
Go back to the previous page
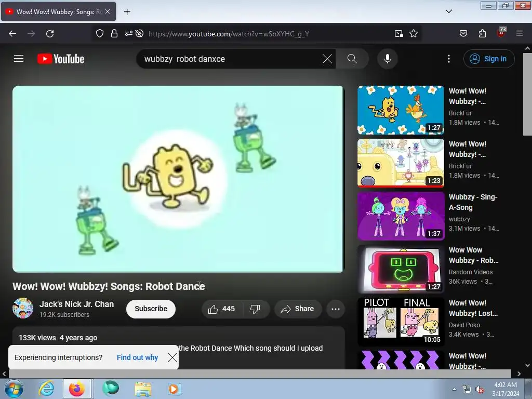[x=12, y=34]
